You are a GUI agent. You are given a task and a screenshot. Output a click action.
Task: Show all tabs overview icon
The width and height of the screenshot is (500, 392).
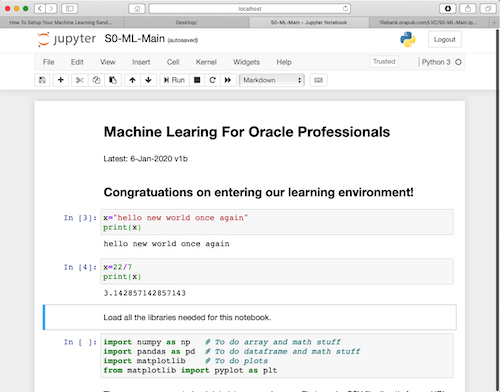[488, 9]
